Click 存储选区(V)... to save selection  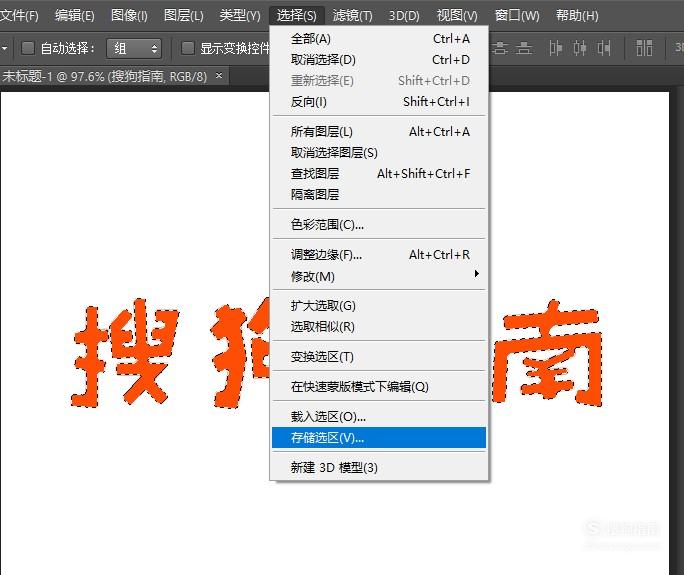pyautogui.click(x=379, y=438)
